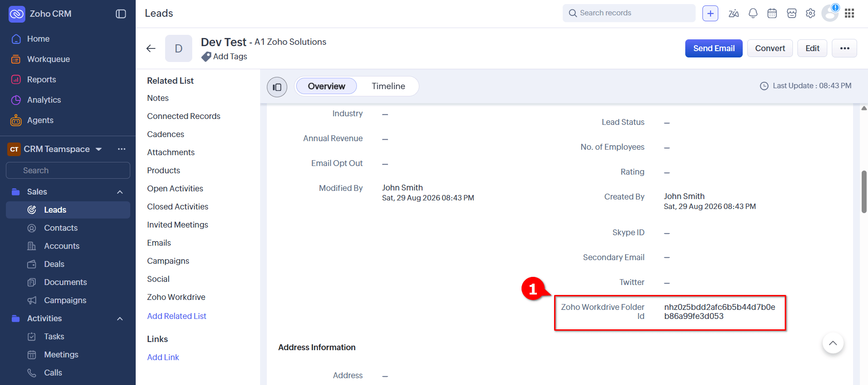Open the Tasks module
Viewport: 868px width, 385px height.
coord(54,337)
